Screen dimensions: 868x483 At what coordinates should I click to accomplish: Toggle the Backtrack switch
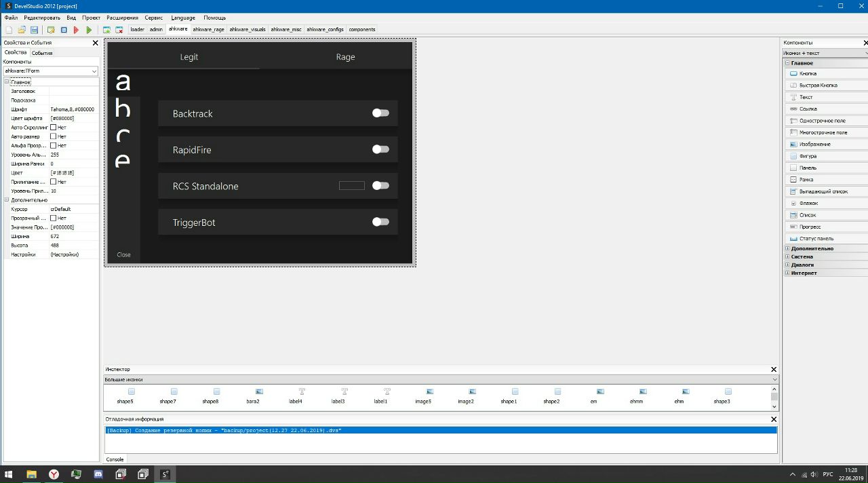point(380,113)
